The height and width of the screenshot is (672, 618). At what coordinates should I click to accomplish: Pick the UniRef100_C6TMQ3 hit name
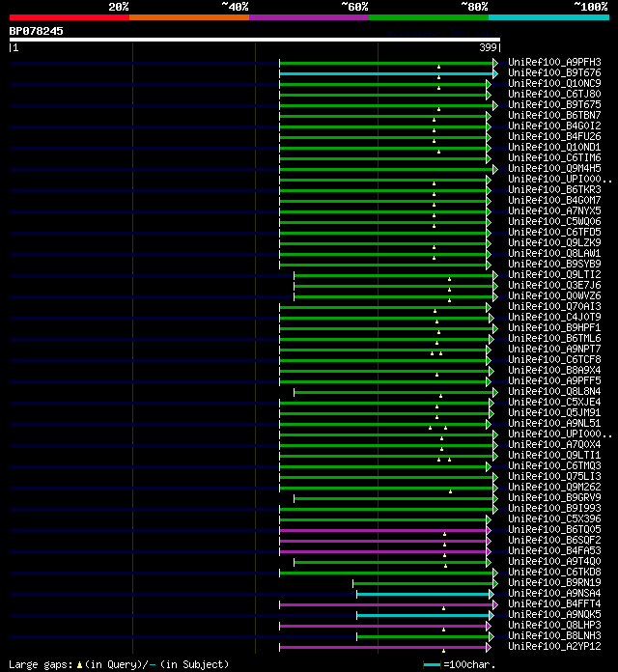tap(554, 465)
